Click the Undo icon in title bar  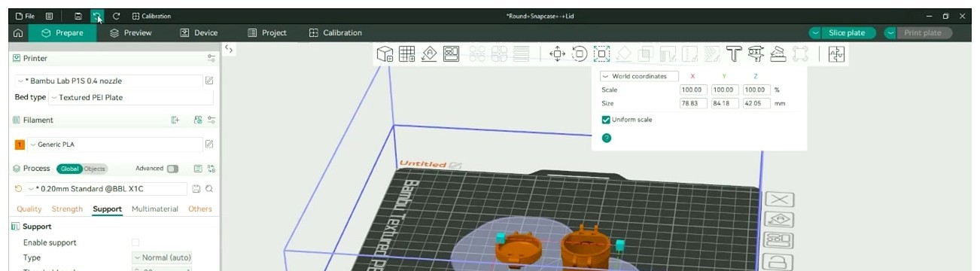pyautogui.click(x=96, y=16)
